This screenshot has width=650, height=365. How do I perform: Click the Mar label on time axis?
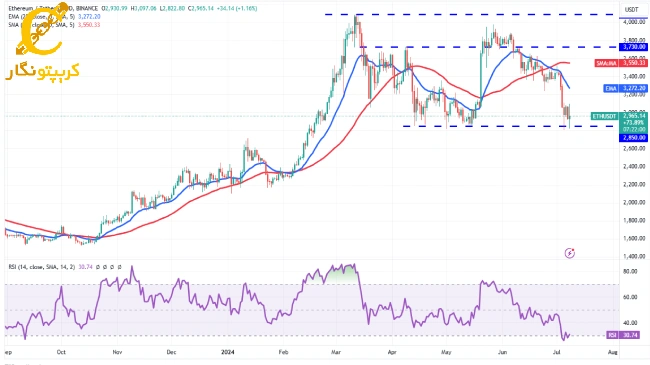[x=336, y=352]
